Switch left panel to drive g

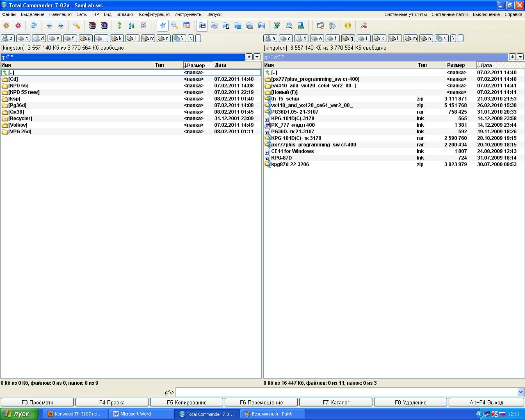pyautogui.click(x=86, y=38)
